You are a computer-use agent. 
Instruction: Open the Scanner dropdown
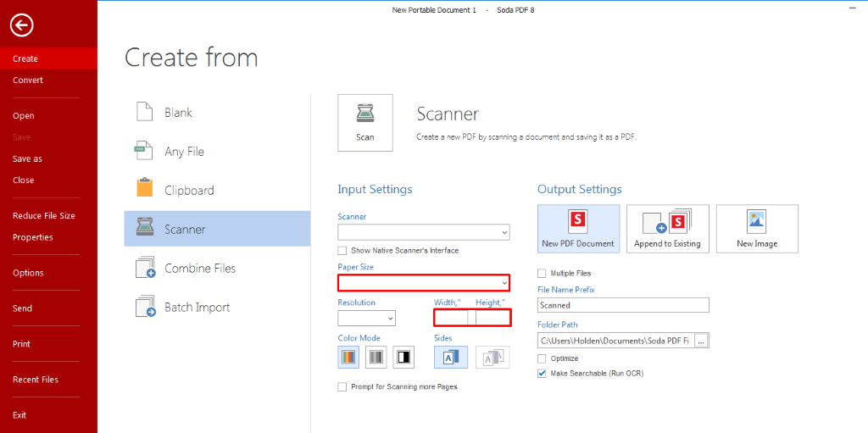coord(424,232)
